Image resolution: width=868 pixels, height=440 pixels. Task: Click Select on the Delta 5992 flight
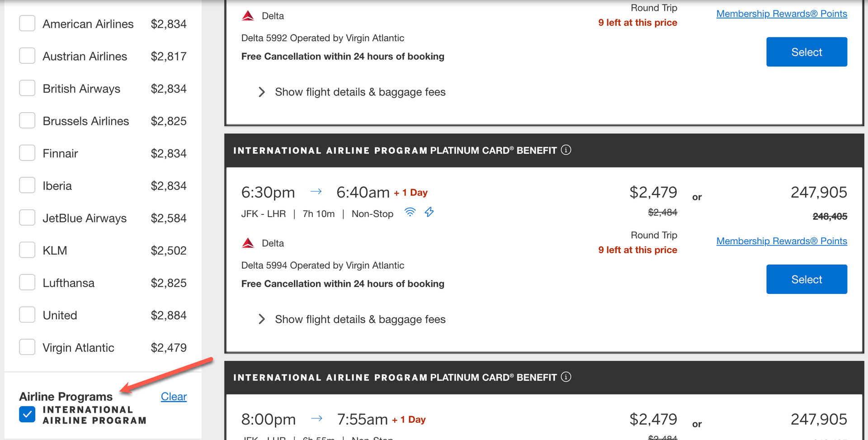point(807,52)
